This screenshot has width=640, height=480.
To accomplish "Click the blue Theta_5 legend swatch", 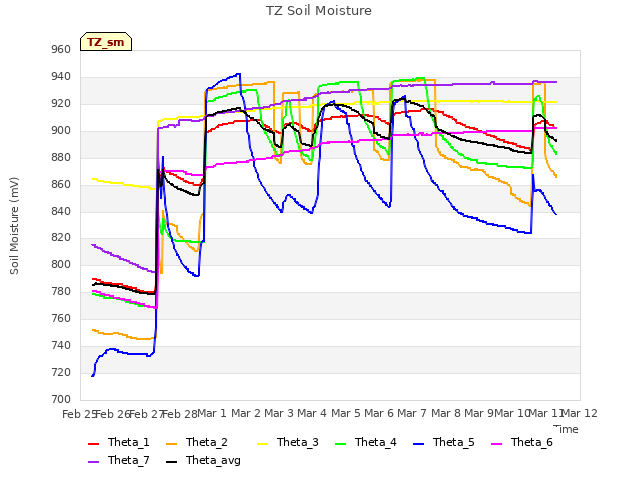I will tap(418, 443).
